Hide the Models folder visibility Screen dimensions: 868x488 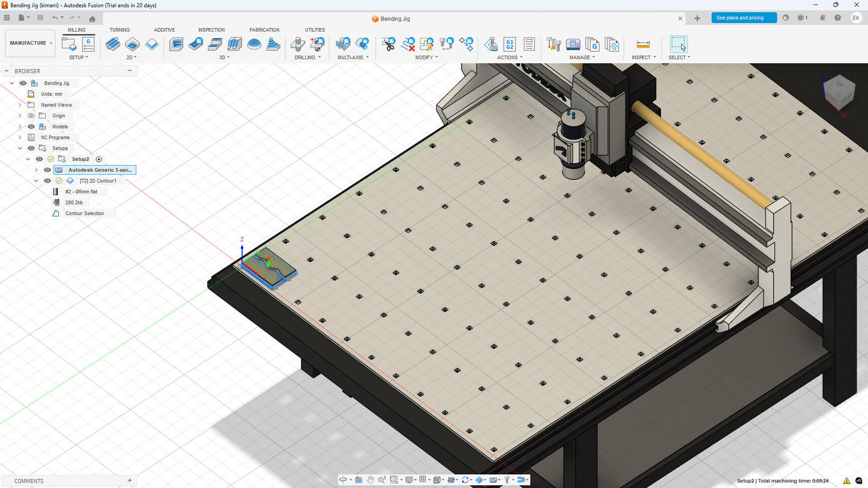click(x=31, y=127)
